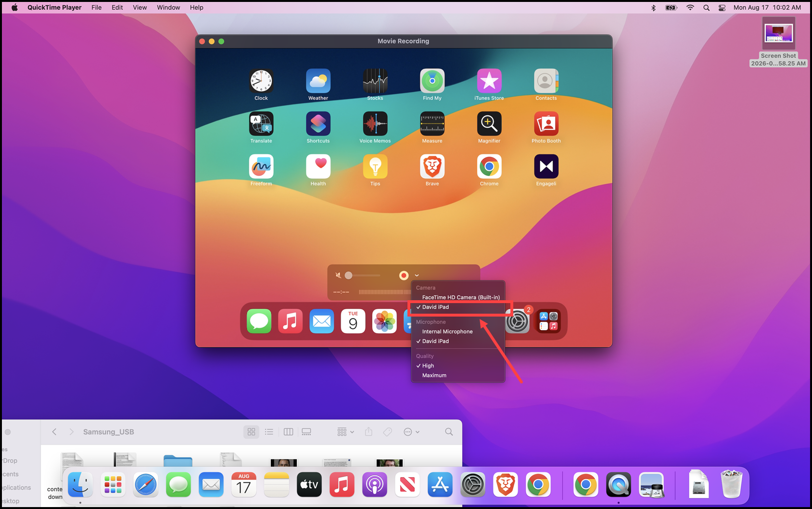
Task: Click the Clock app in iPad preview
Action: 261,81
